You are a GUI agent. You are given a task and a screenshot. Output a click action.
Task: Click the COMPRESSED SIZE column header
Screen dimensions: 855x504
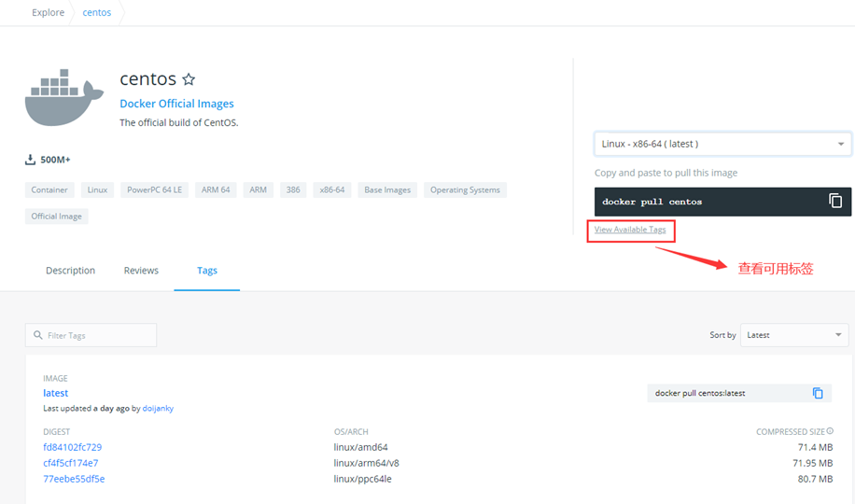point(790,431)
